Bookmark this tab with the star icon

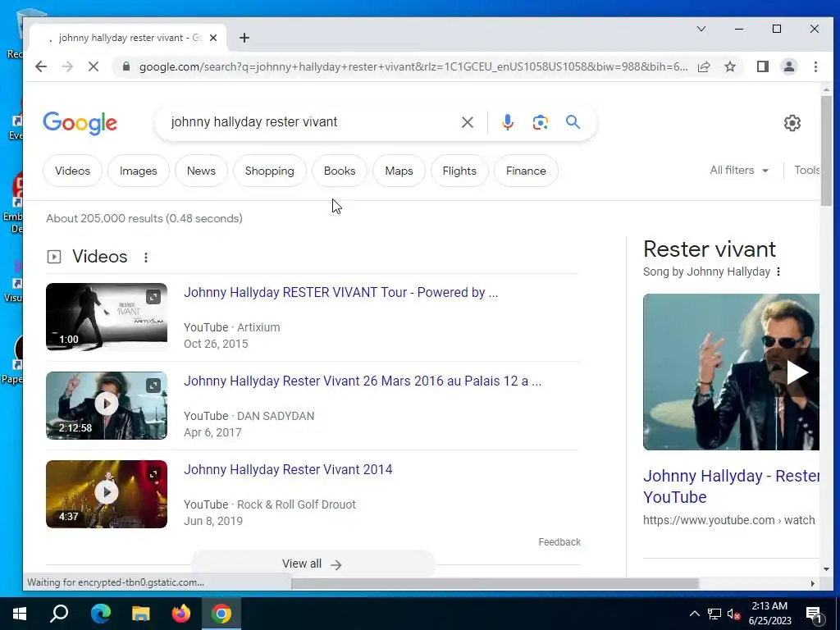click(x=729, y=66)
